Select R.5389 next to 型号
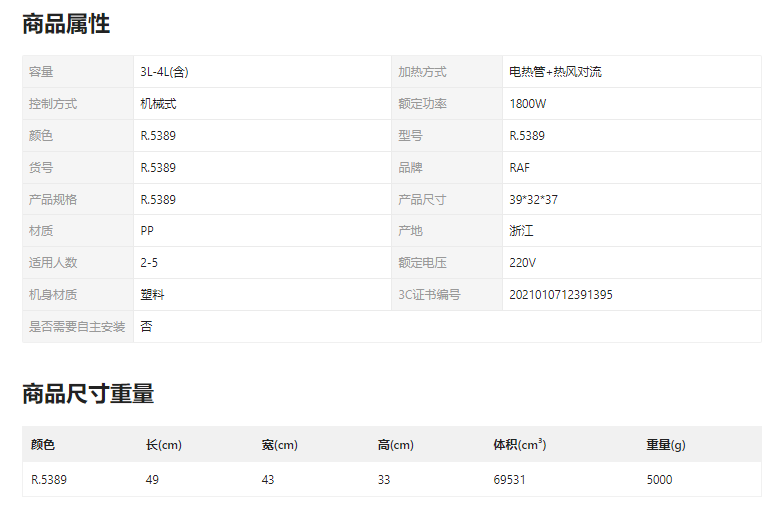This screenshot has width=779, height=514. tap(527, 136)
